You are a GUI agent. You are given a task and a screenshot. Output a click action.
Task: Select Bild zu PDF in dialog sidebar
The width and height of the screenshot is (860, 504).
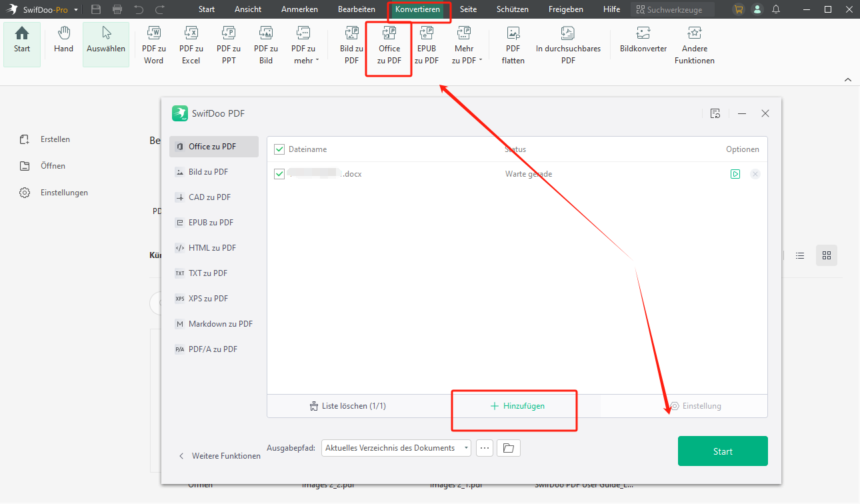(214, 172)
